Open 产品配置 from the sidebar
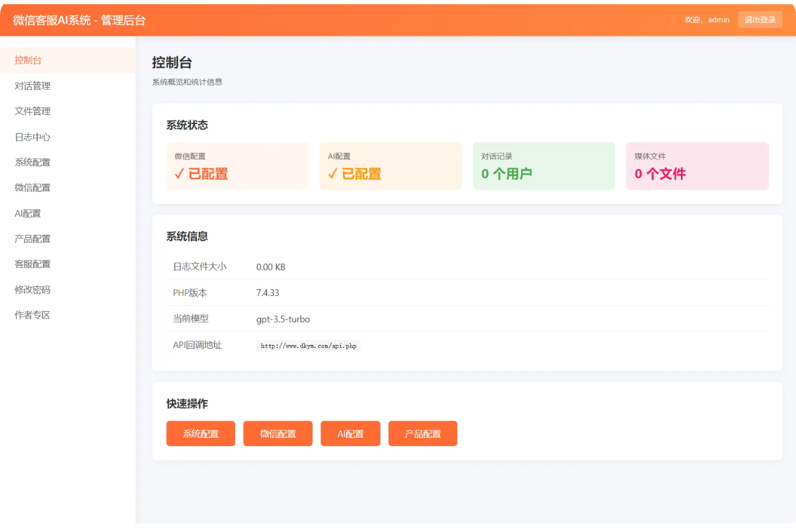This screenshot has width=796, height=532. pyautogui.click(x=32, y=238)
